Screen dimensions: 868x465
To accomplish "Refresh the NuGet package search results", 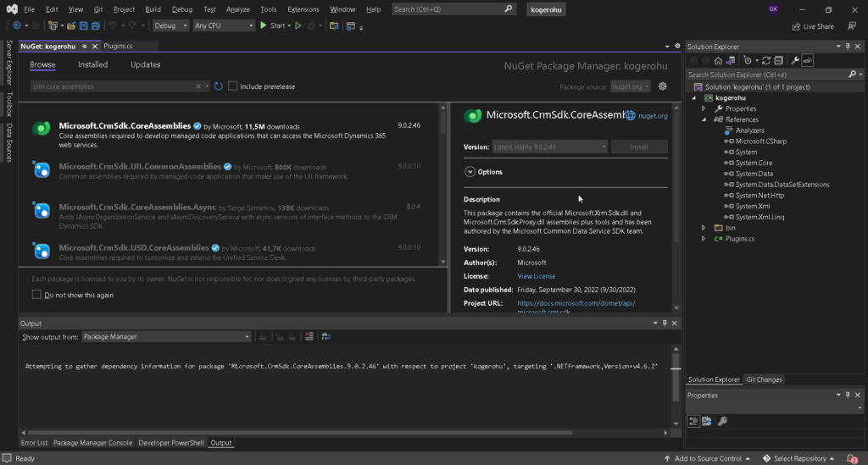I will (x=219, y=86).
